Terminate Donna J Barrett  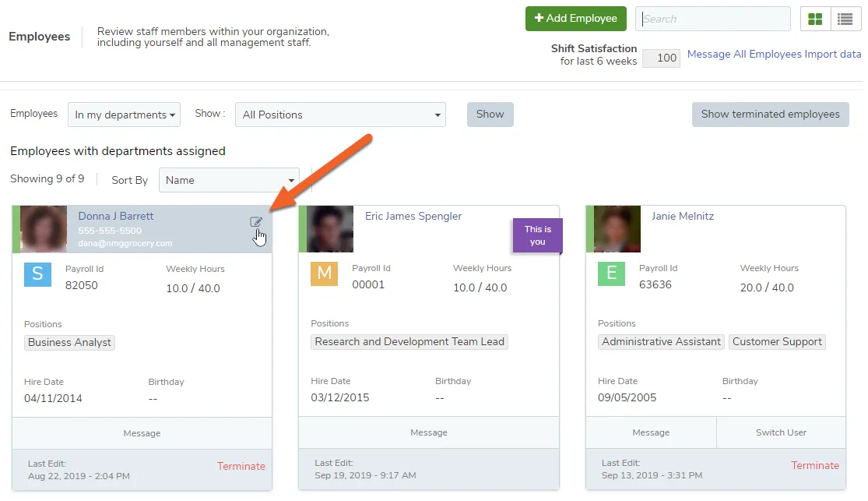coord(241,467)
